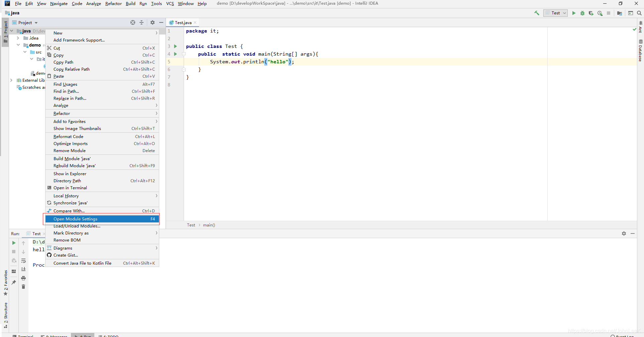Open Search Everywhere magnifier icon
This screenshot has width=644, height=337.
(639, 13)
